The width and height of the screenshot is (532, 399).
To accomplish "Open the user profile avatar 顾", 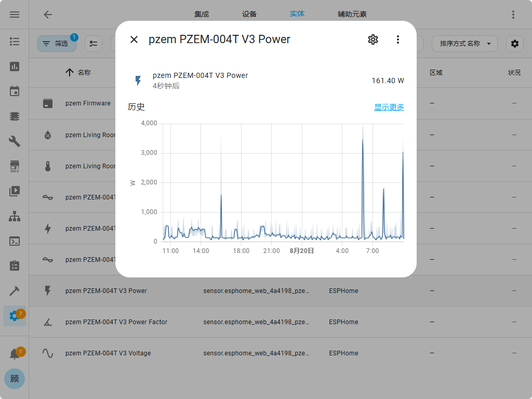I will [15, 379].
